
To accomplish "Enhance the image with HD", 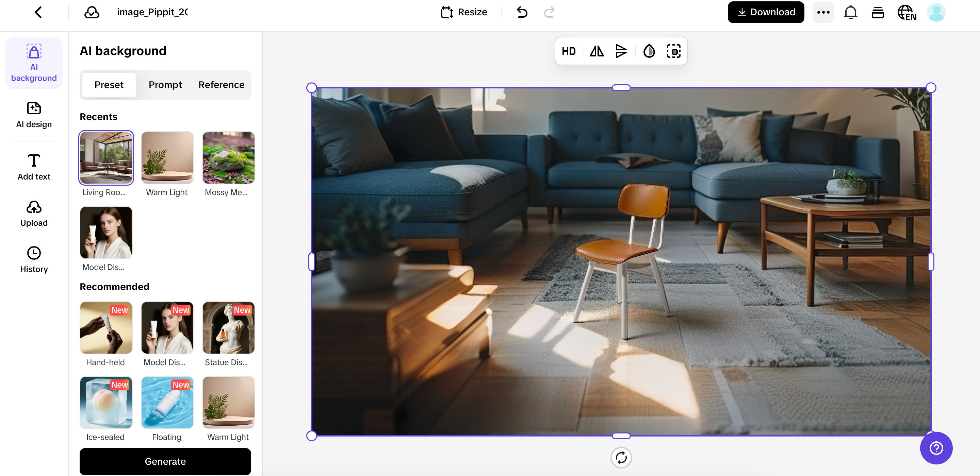I will (x=569, y=51).
